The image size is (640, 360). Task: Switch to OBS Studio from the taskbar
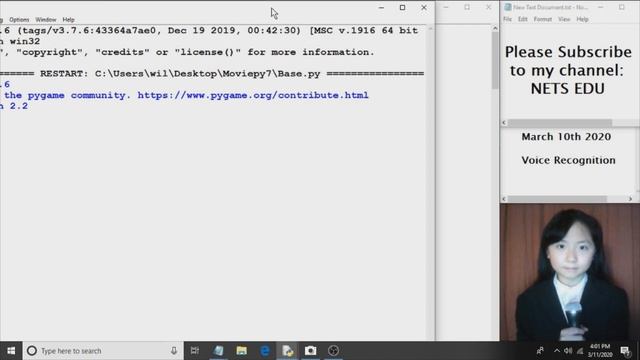pyautogui.click(x=333, y=351)
